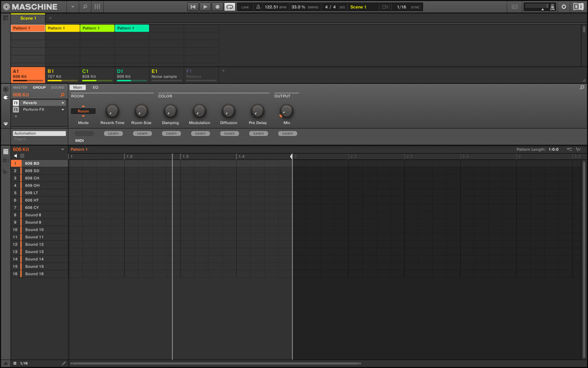Image resolution: width=588 pixels, height=368 pixels.
Task: Open the Main parameter page tab
Action: tap(77, 87)
